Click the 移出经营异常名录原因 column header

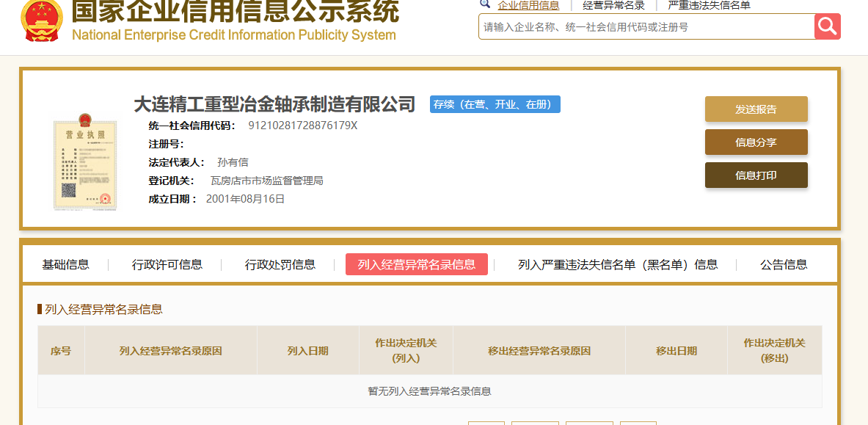click(x=539, y=351)
